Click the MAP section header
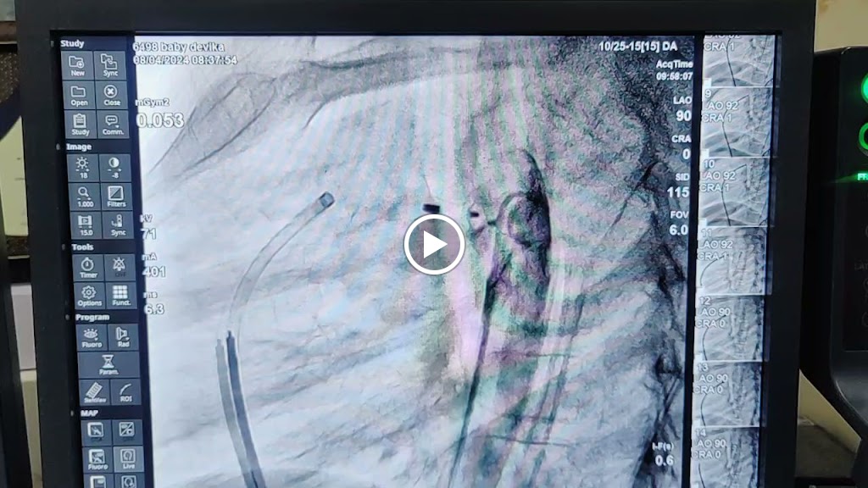The height and width of the screenshot is (488, 868). point(89,413)
